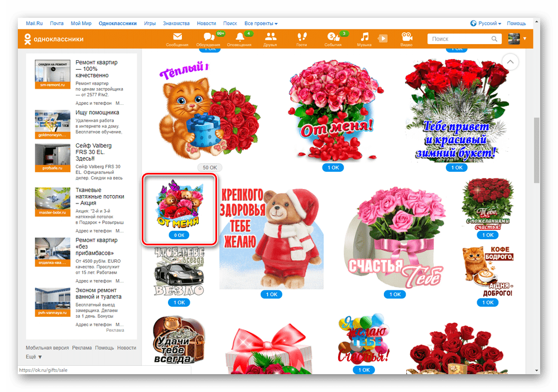Click the Помощь link at top right
Viewport: 558px width, 392px height.
(516, 23)
